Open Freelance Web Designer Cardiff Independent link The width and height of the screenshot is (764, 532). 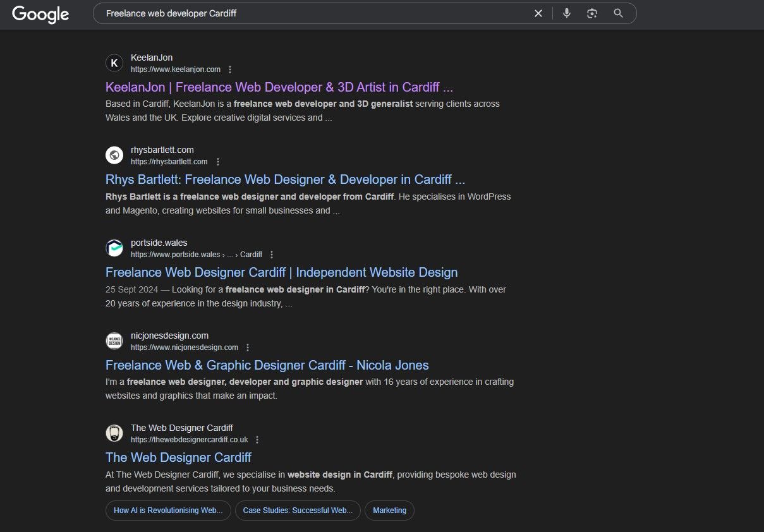(282, 272)
